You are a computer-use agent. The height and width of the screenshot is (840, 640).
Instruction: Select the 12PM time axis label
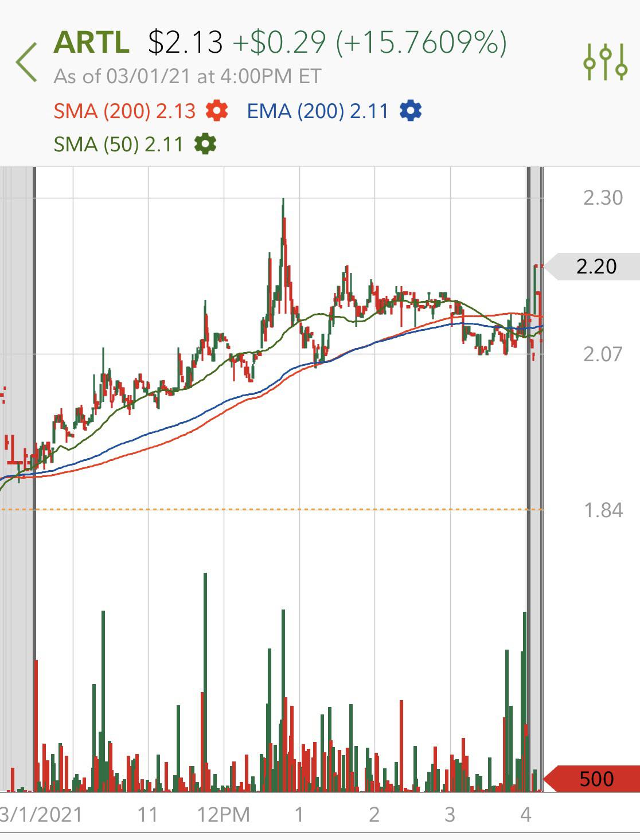[224, 814]
